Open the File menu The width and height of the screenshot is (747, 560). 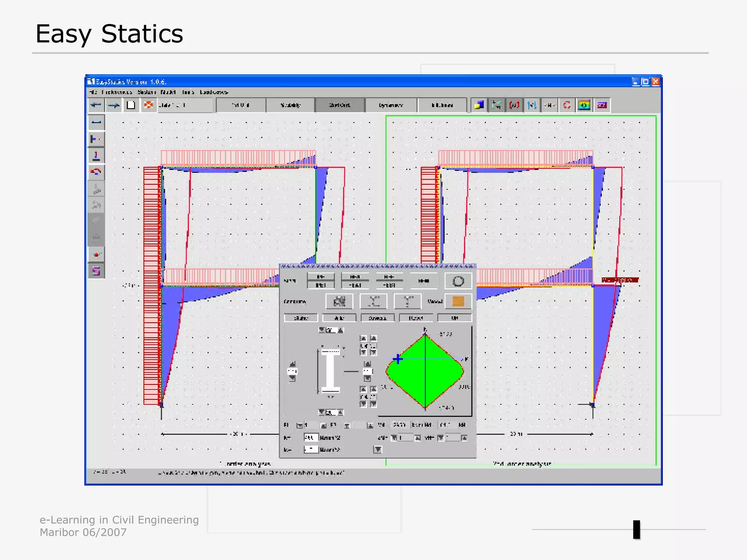(x=93, y=92)
